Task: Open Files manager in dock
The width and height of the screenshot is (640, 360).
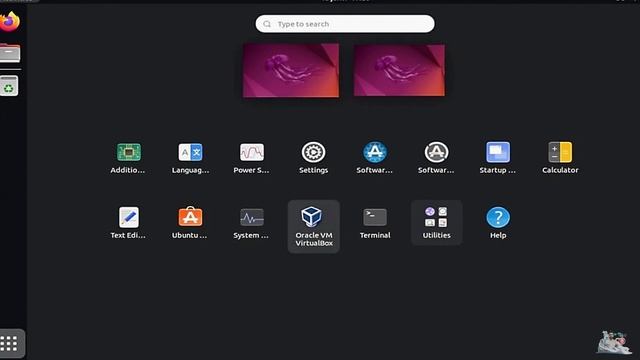Action: click(x=10, y=53)
